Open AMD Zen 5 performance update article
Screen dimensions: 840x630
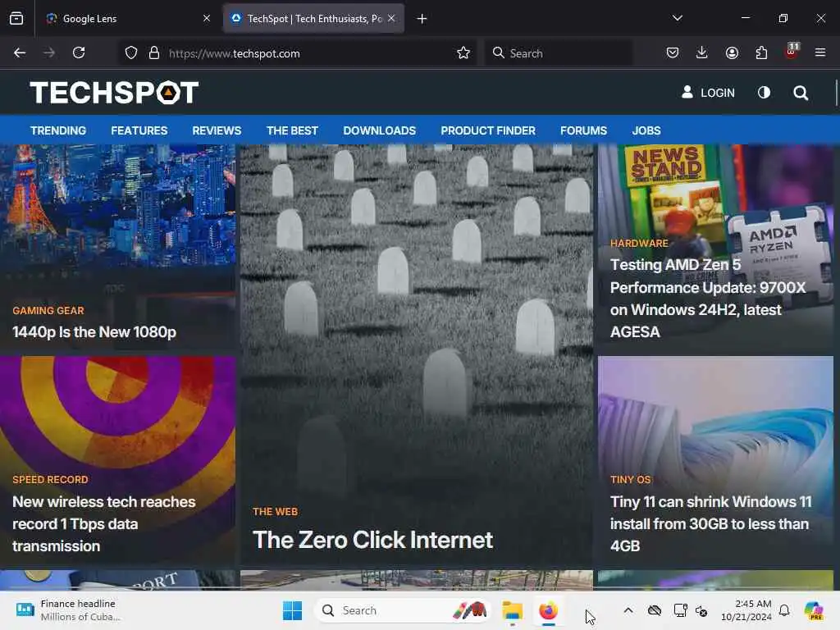[708, 299]
